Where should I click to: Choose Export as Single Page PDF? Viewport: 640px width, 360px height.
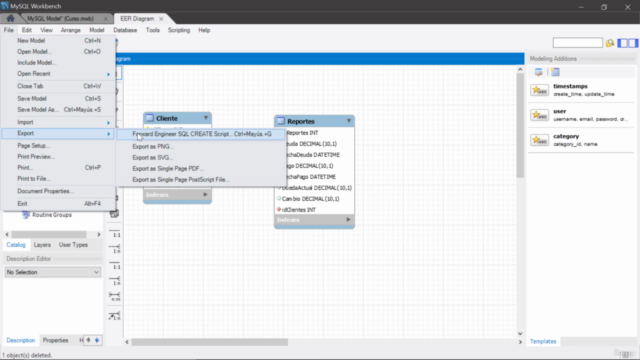[x=201, y=169]
